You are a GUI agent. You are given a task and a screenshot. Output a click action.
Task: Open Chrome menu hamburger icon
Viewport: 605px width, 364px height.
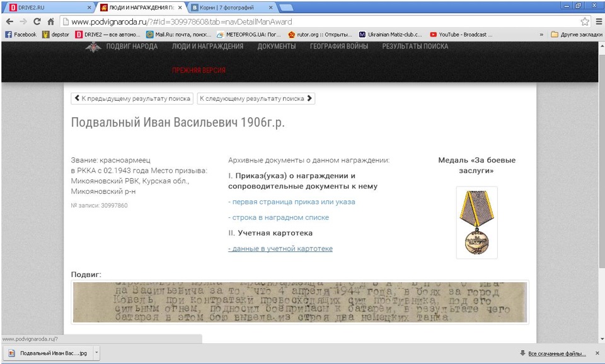pyautogui.click(x=599, y=21)
